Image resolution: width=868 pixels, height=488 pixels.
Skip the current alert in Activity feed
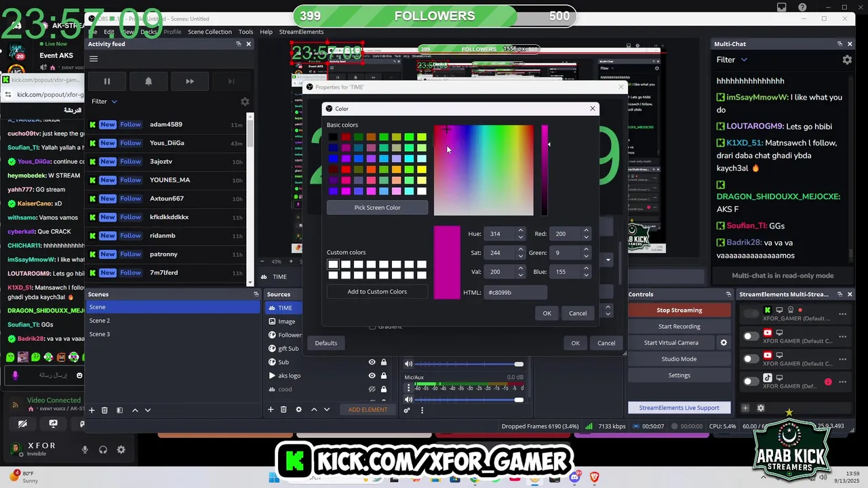click(x=190, y=81)
